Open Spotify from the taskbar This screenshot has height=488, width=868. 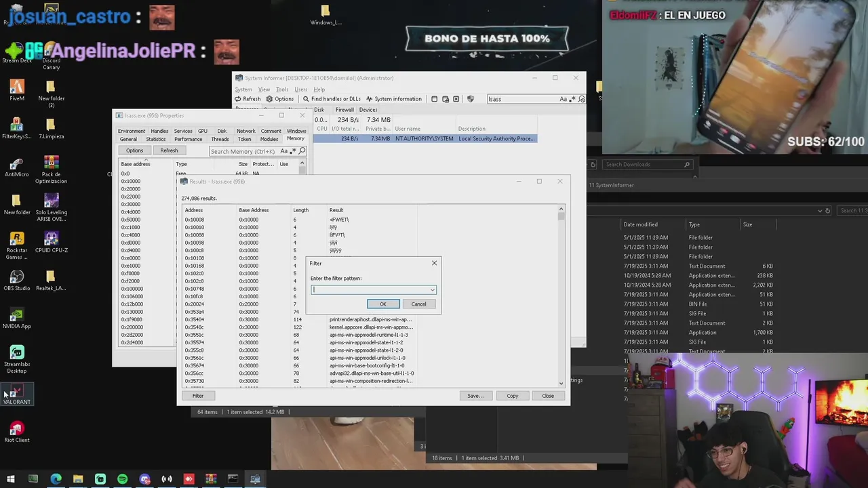pos(122,479)
